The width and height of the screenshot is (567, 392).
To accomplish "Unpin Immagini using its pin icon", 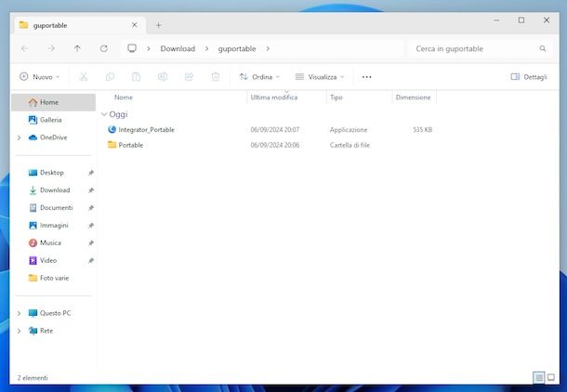I will pyautogui.click(x=91, y=226).
